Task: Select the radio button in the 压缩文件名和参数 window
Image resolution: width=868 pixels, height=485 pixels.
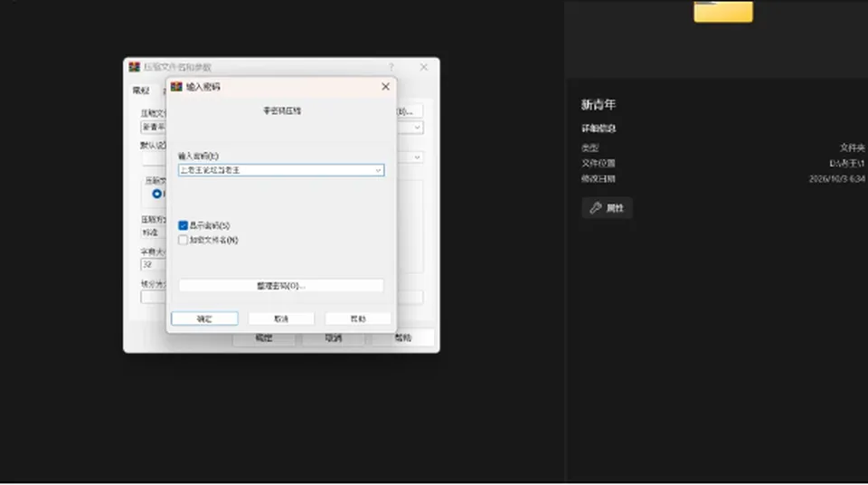Action: (156, 194)
